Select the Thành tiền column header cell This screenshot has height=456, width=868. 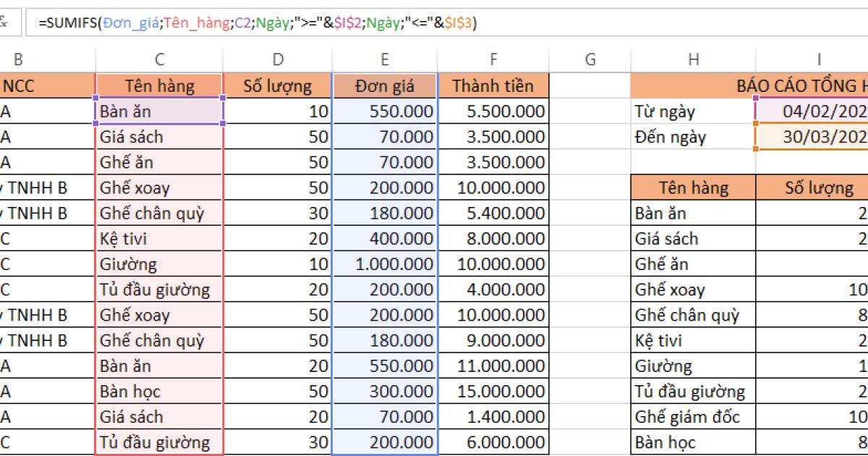tap(493, 85)
